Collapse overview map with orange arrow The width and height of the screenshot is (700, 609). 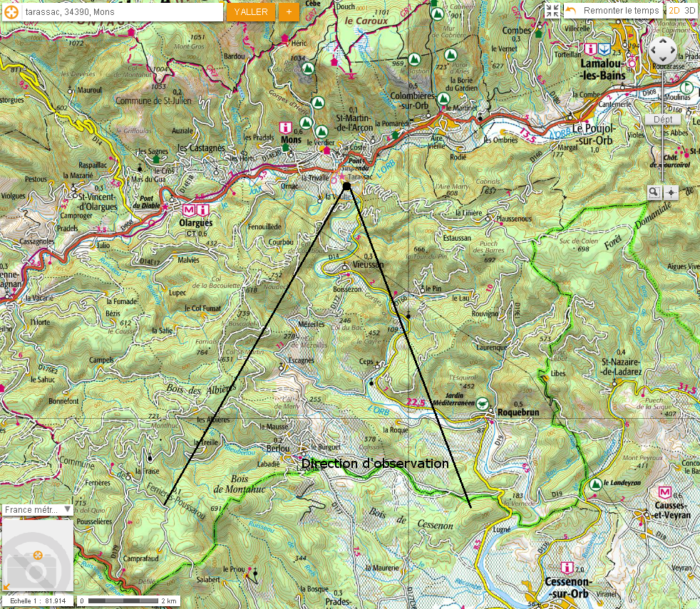[6, 586]
